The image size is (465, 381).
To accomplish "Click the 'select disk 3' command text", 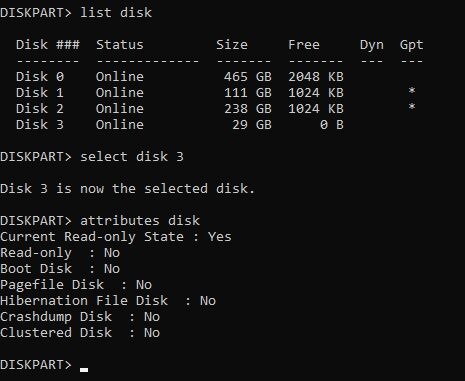I will pos(132,157).
